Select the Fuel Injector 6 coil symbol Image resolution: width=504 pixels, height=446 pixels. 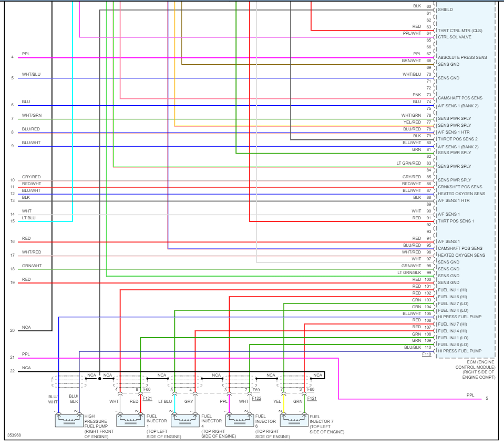[240, 420]
